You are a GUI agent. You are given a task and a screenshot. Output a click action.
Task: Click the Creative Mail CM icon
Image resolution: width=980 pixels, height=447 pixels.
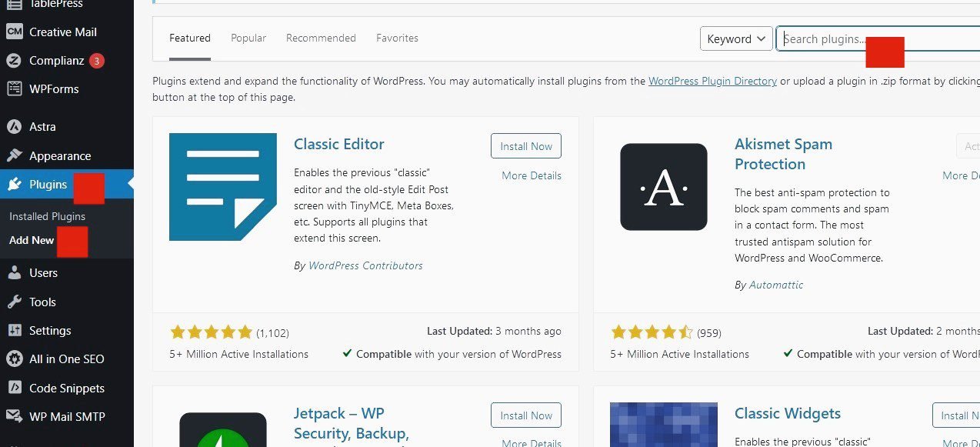14,32
